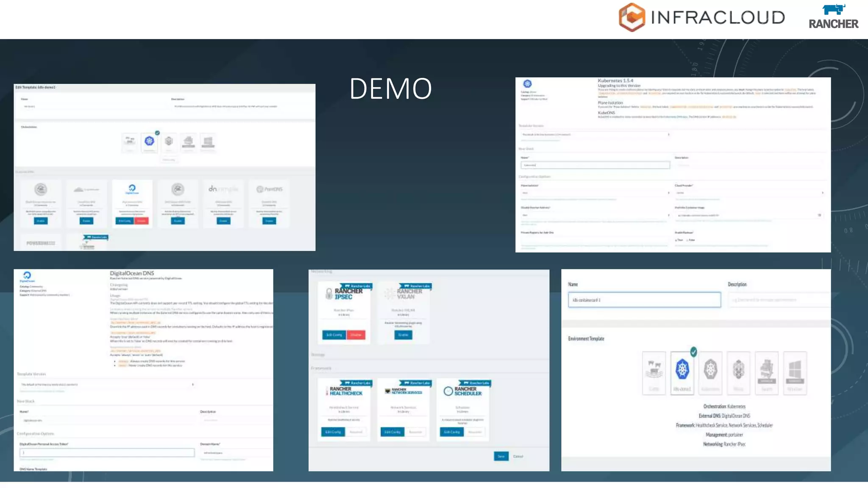Click the environment Name input field
Viewport: 868px width, 488px height.
[644, 300]
